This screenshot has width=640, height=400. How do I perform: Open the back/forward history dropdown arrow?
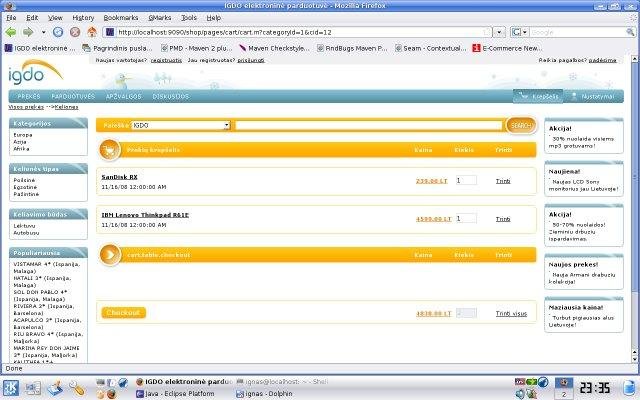[43, 32]
